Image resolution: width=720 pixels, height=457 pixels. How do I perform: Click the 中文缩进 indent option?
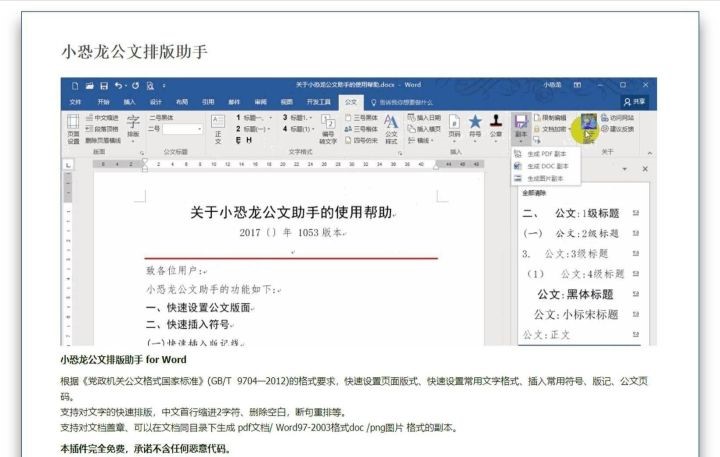tap(102, 118)
